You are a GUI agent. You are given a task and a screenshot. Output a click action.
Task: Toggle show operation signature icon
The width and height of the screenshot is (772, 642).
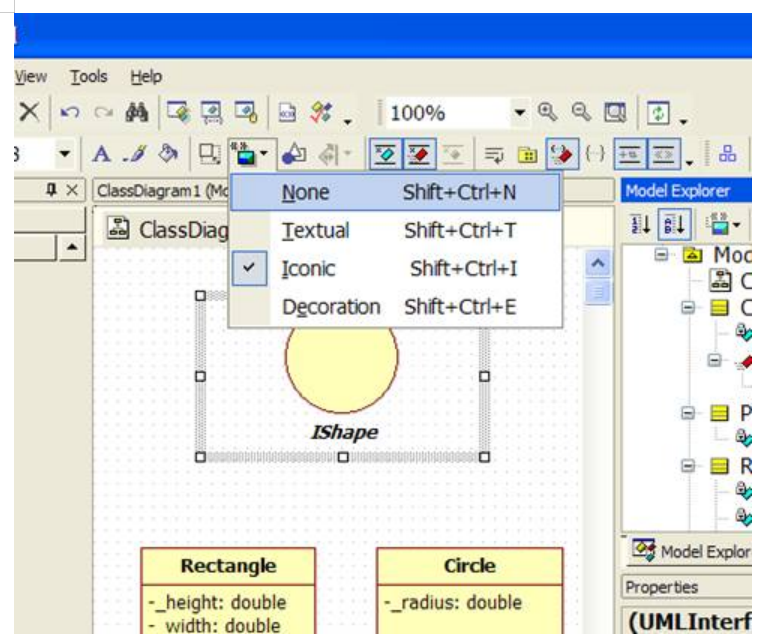pyautogui.click(x=562, y=155)
